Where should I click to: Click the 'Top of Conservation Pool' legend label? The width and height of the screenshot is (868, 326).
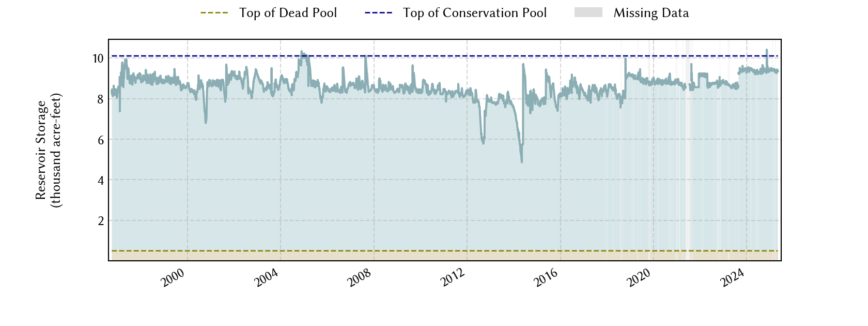(475, 13)
